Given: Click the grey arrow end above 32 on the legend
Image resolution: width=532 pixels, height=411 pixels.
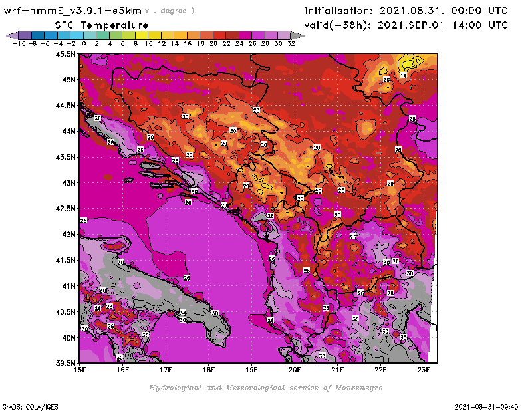Looking at the screenshot, I should 297,36.
